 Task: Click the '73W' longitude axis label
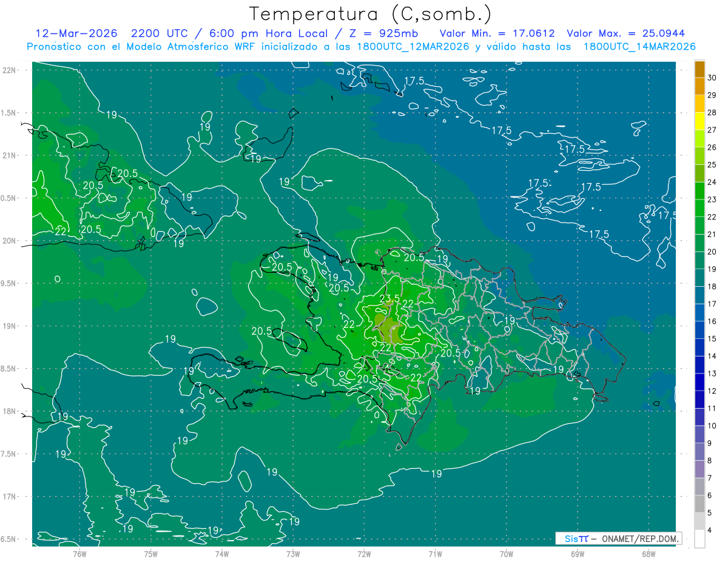coord(293,554)
